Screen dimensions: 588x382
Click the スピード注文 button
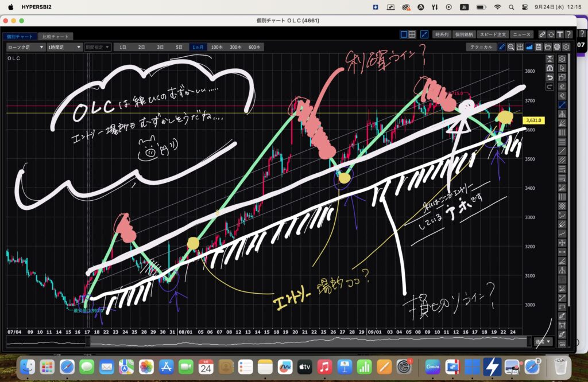click(492, 34)
